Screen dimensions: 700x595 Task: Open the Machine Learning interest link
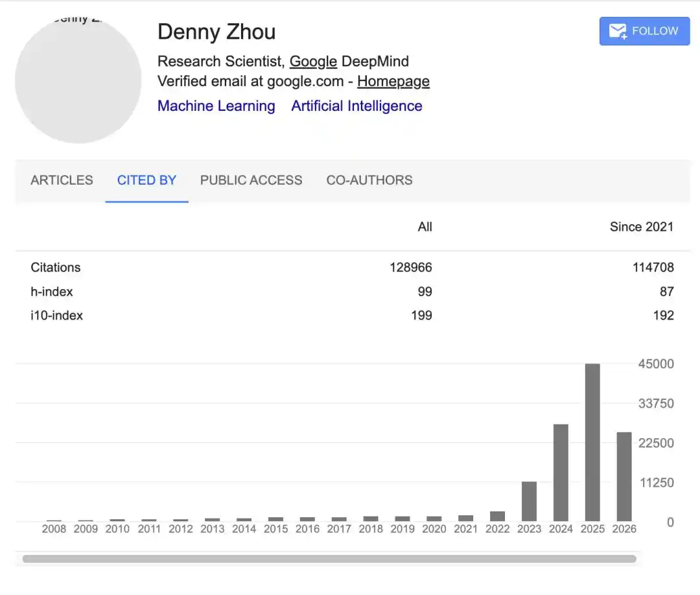click(216, 106)
